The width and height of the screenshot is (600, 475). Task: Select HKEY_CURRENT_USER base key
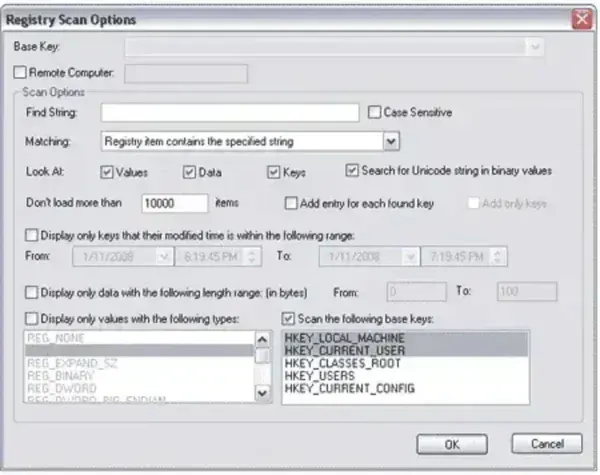point(406,351)
